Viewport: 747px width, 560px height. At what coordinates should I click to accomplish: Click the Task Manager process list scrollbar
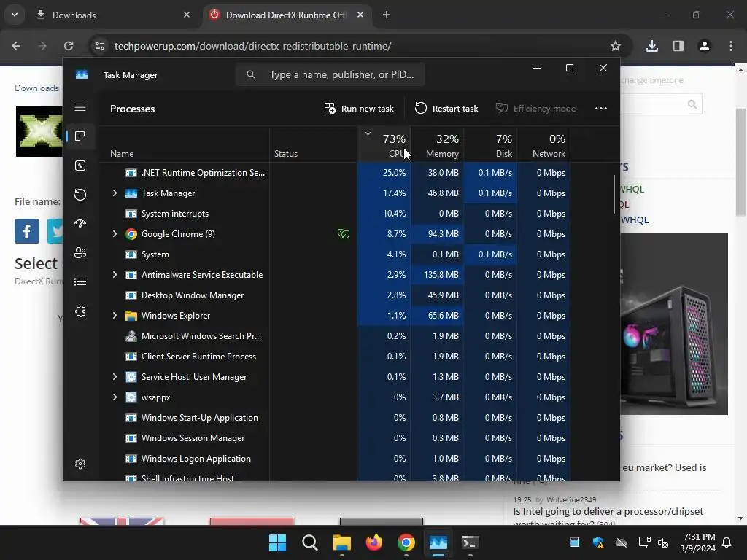[x=614, y=194]
